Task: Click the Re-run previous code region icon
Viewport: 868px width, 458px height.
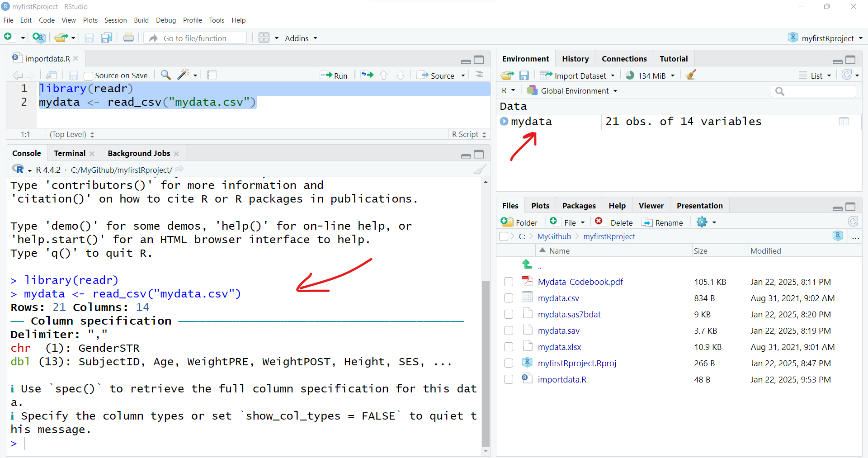Action: click(367, 75)
